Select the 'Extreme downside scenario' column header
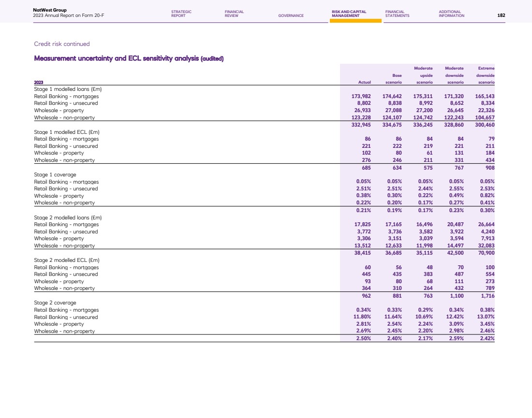This screenshot has height=418, width=532. [x=485, y=75]
